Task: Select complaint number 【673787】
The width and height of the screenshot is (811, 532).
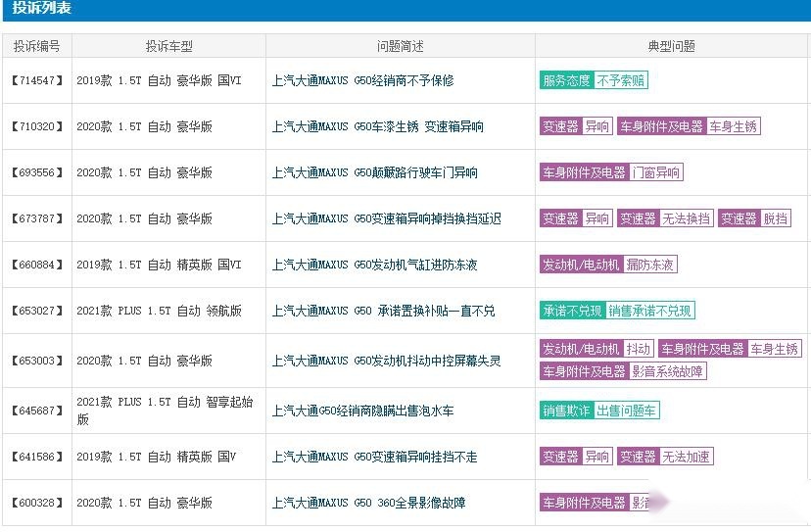Action: pos(36,218)
